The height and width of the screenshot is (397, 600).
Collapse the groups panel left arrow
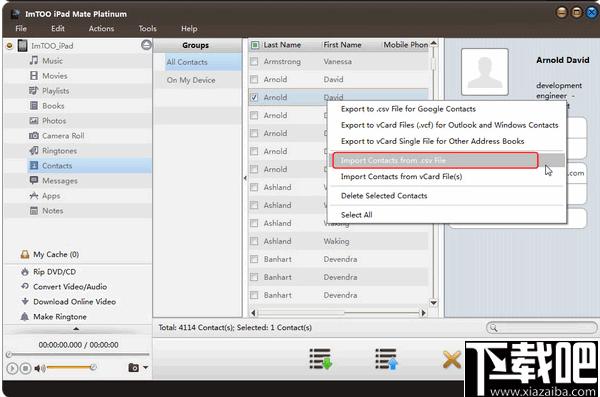(245, 178)
